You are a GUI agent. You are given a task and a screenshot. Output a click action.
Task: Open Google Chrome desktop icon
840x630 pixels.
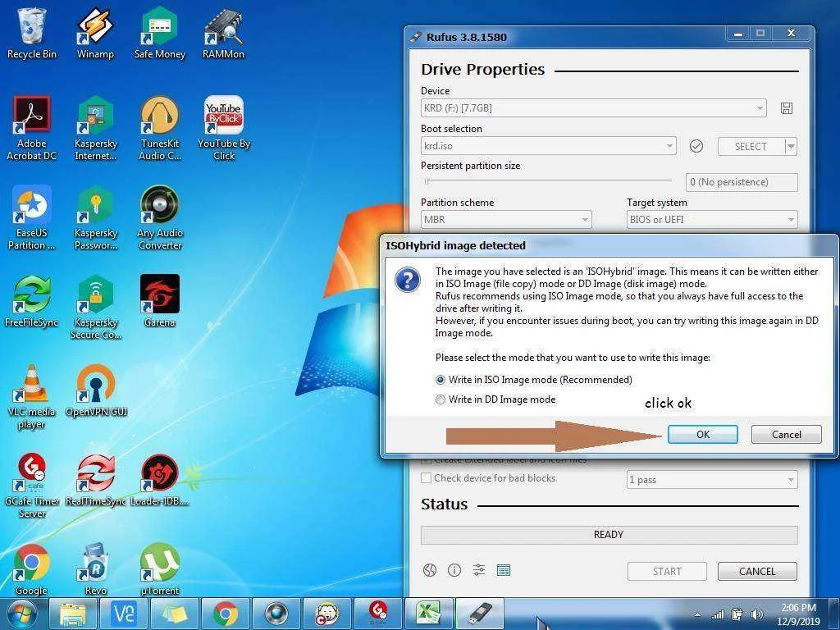tap(32, 569)
